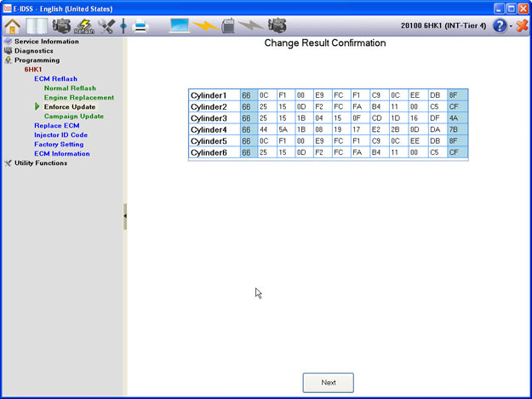The height and width of the screenshot is (399, 532).
Task: Click the Reflash lightning toolbar icon
Action: click(84, 26)
